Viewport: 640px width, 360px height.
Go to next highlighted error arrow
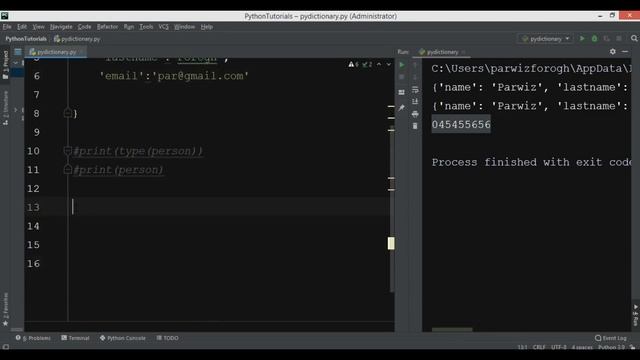click(x=389, y=64)
